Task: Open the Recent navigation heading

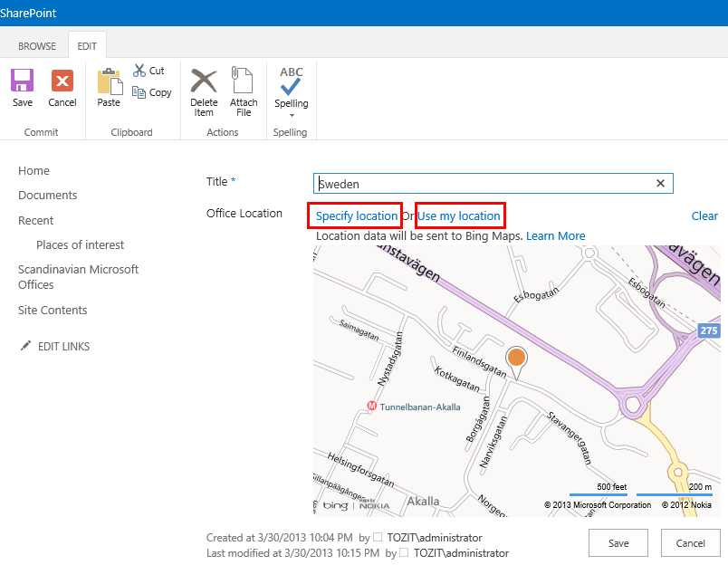Action: coord(35,220)
